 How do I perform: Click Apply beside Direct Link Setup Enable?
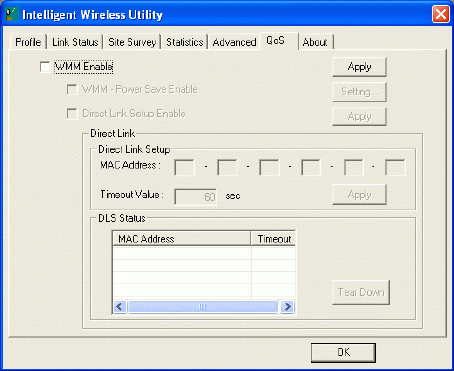click(359, 116)
